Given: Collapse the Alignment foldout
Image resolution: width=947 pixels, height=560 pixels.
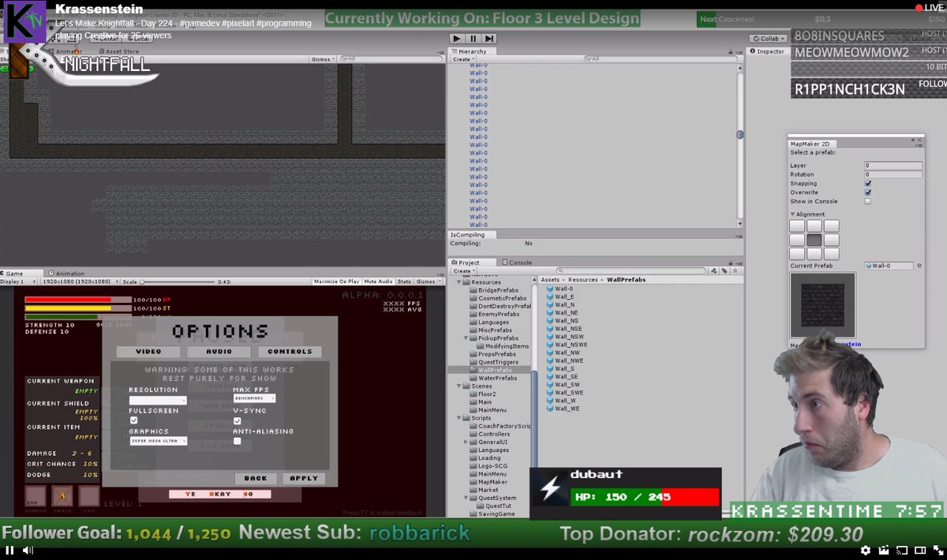Looking at the screenshot, I should tap(792, 215).
